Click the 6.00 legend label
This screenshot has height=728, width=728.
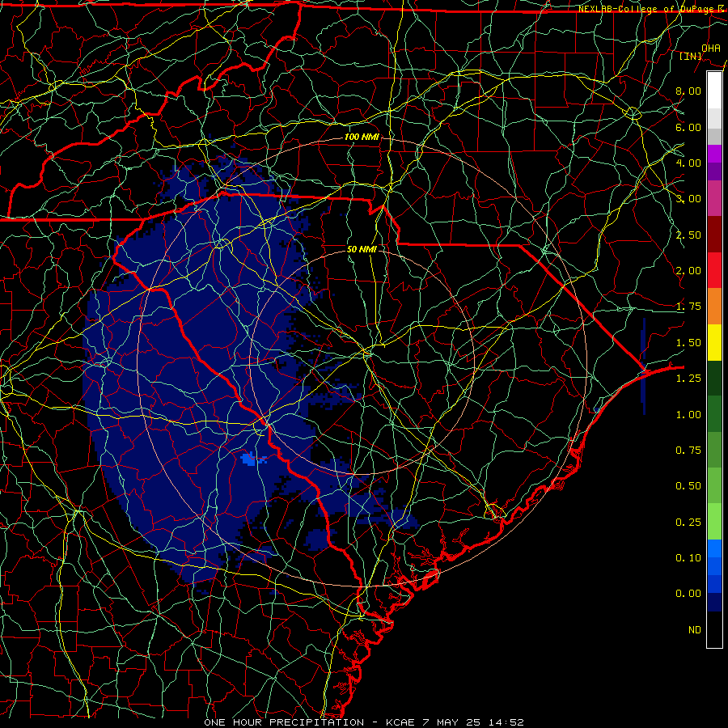click(x=688, y=127)
